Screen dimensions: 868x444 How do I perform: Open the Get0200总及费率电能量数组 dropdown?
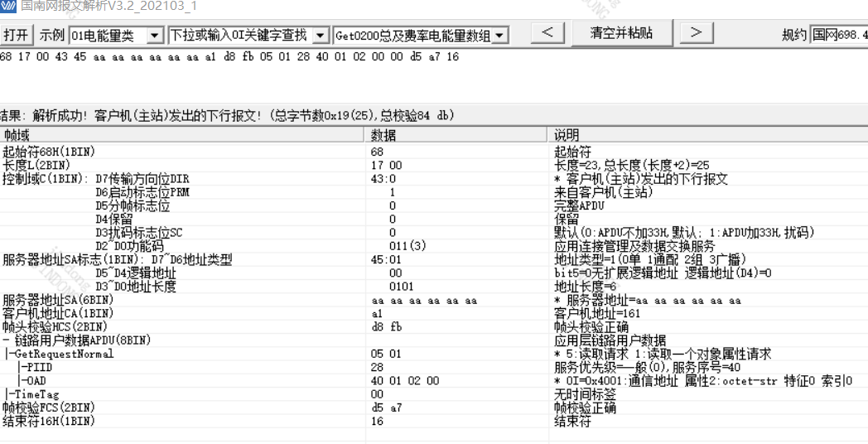(x=500, y=36)
